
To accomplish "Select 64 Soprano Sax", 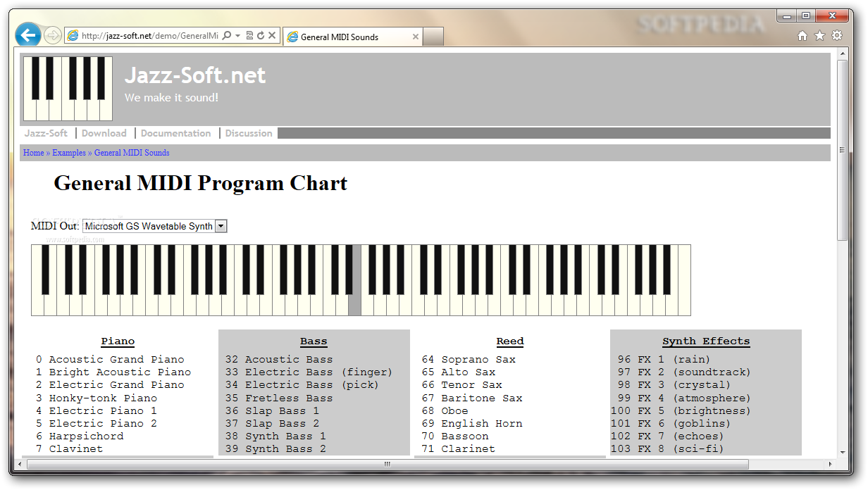I will [469, 360].
